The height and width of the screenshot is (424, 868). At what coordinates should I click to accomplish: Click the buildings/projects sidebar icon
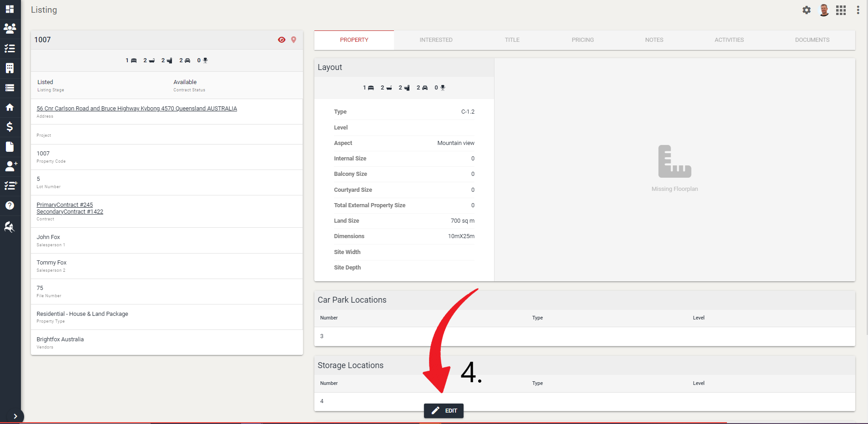click(x=10, y=68)
